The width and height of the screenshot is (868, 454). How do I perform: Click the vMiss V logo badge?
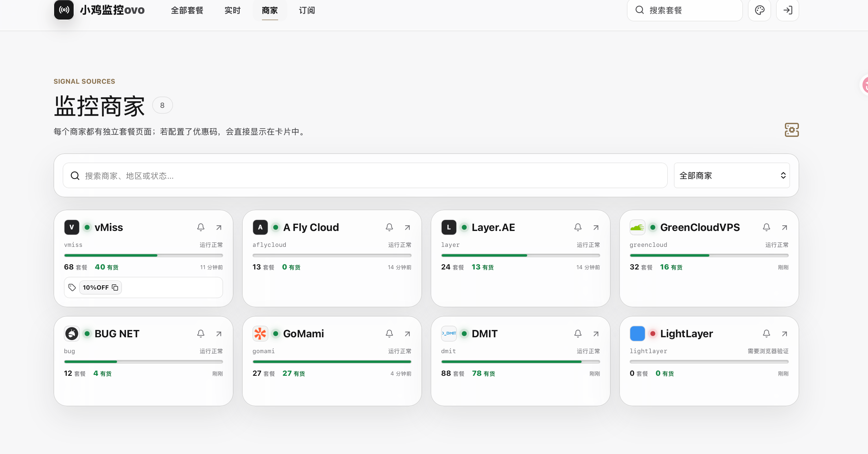point(72,227)
